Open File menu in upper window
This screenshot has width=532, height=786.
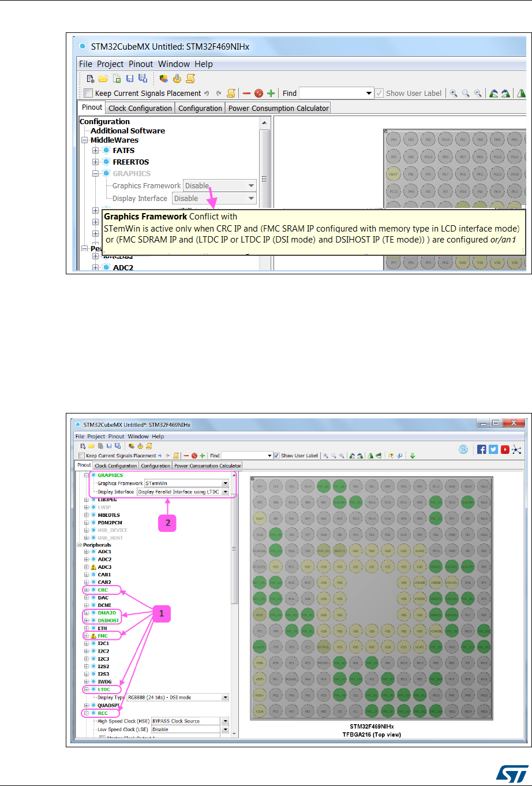tap(85, 64)
